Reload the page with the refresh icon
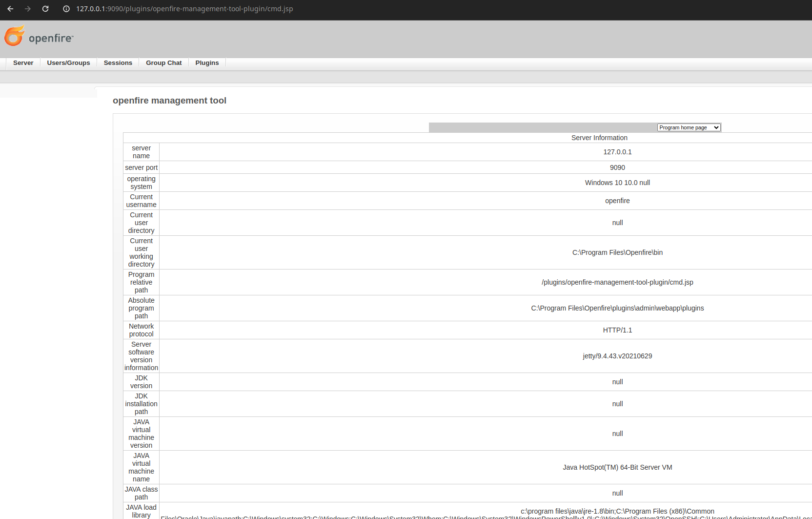812x519 pixels. click(45, 9)
